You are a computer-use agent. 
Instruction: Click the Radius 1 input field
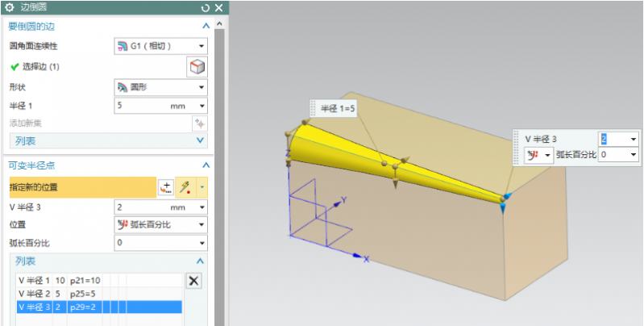[141, 106]
